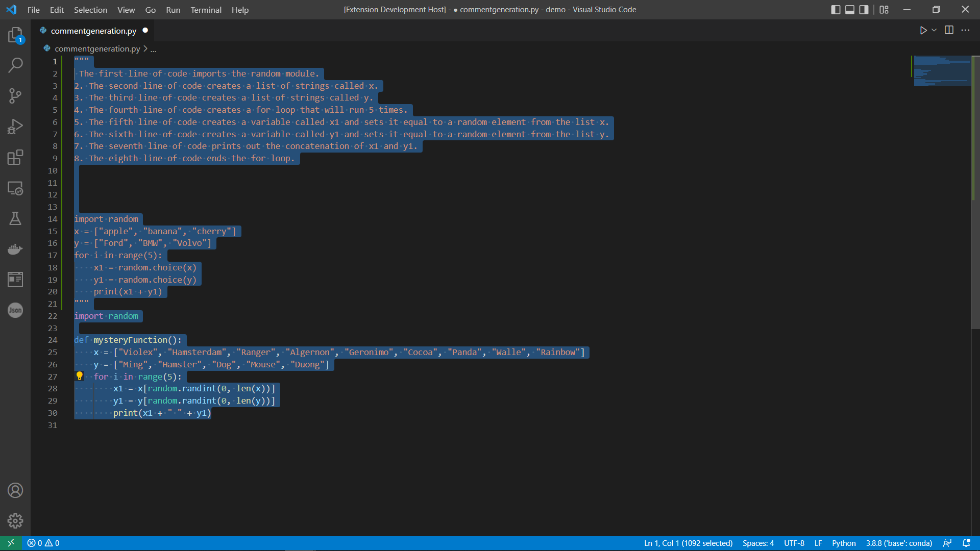Open the editor More Actions ellipsis menu
This screenshot has height=551, width=980.
tap(965, 30)
